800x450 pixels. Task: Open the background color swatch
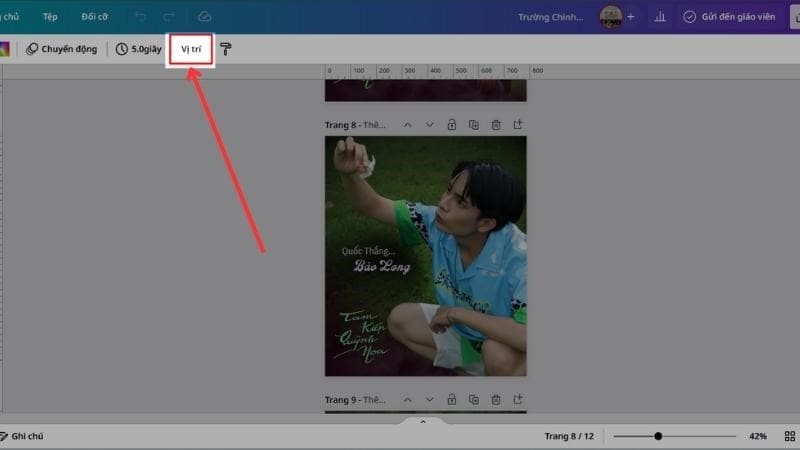pyautogui.click(x=5, y=49)
